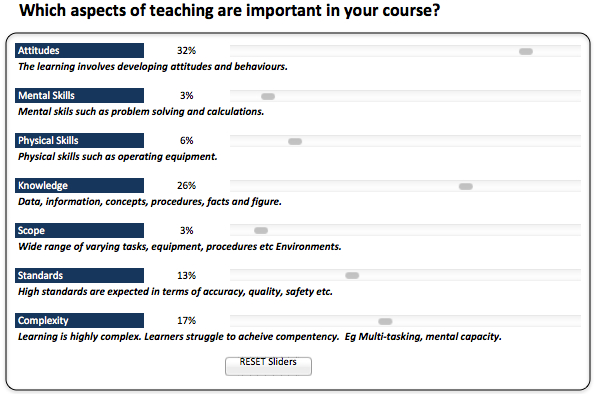594x394 pixels.
Task: Click the Attitudes slider handle
Action: pos(526,52)
